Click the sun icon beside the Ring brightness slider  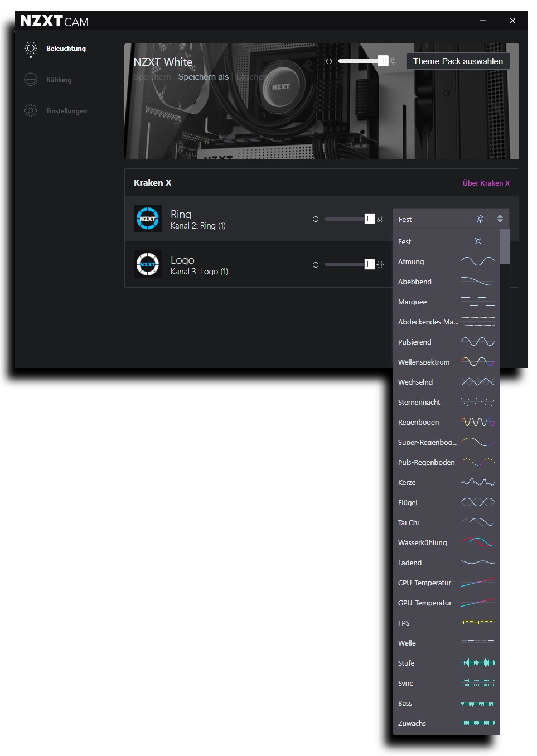380,219
